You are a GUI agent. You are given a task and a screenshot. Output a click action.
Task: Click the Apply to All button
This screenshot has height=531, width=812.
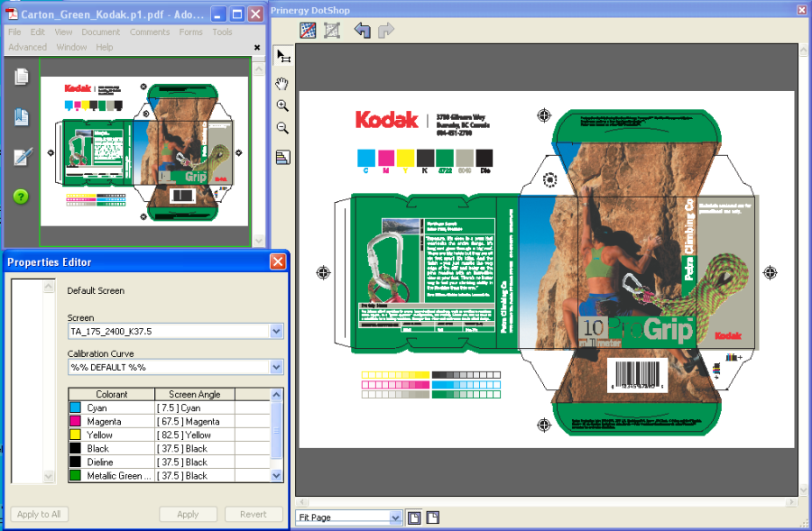point(39,515)
